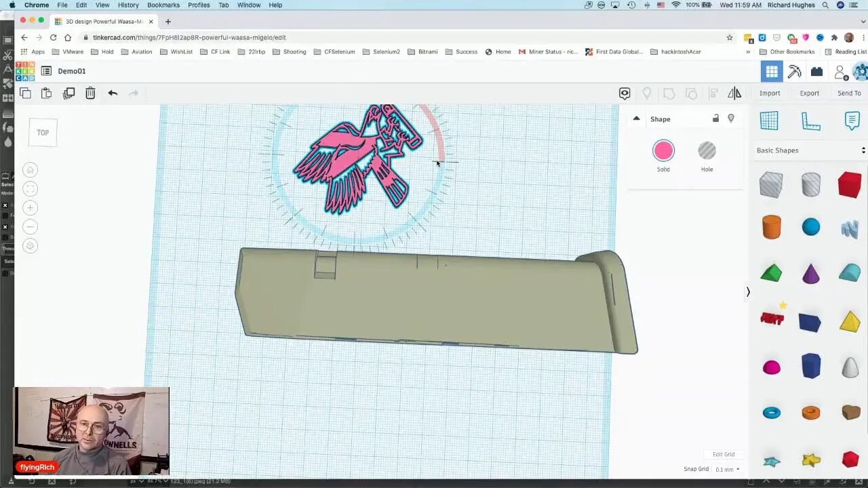Toggle the lock on the Shape panel
The image size is (868, 488).
(x=715, y=118)
